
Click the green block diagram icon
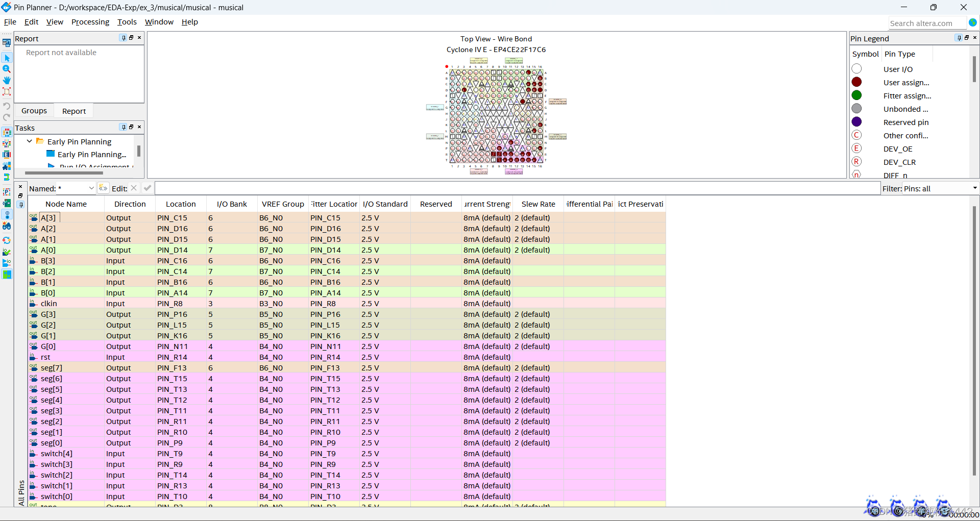[x=7, y=203]
